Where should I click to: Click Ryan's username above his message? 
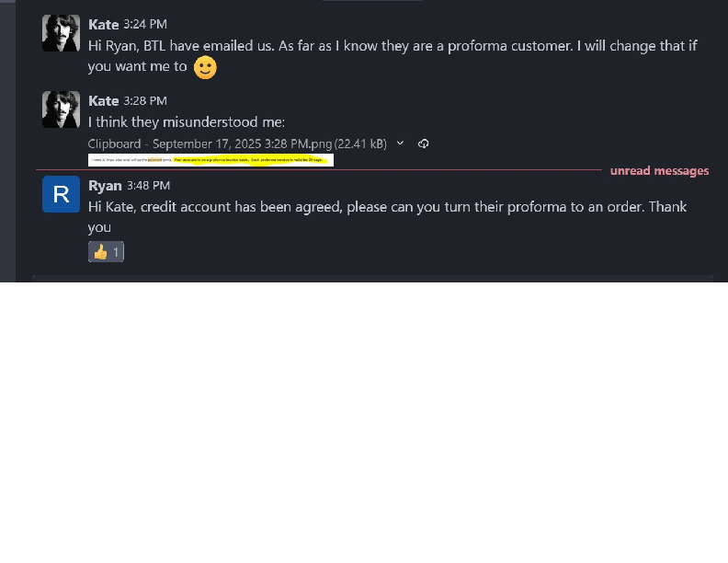click(105, 186)
